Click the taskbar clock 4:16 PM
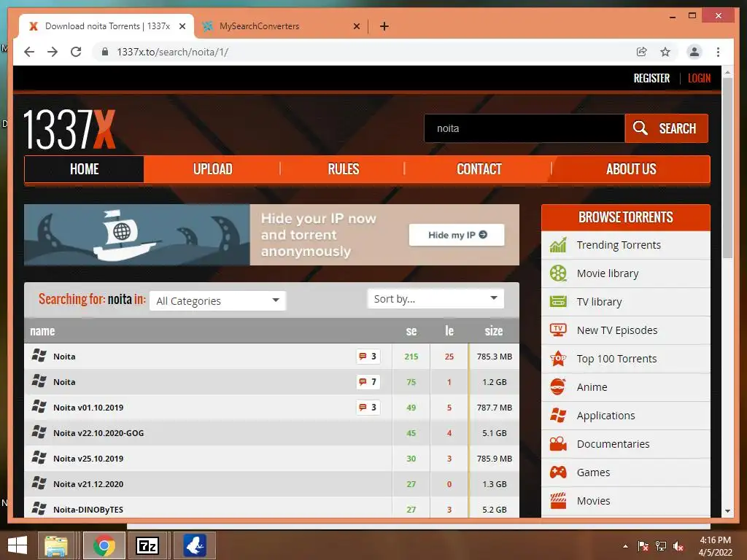This screenshot has height=560, width=747. [715, 540]
